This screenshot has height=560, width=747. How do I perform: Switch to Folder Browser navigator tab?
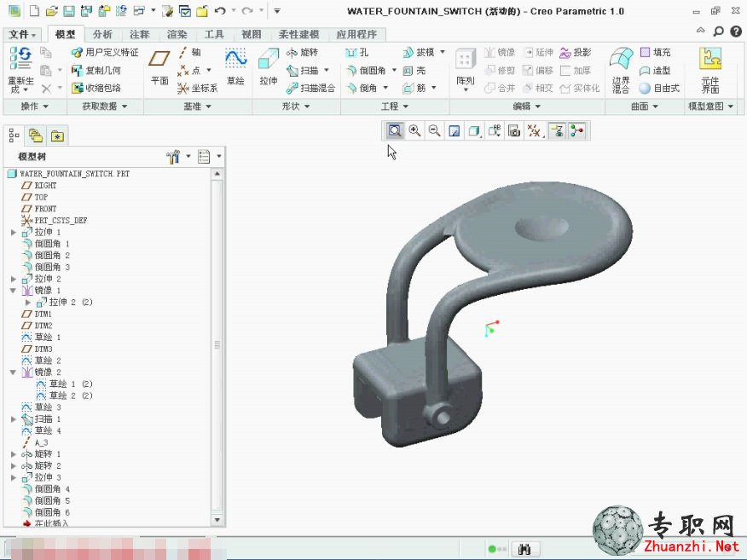coord(36,136)
